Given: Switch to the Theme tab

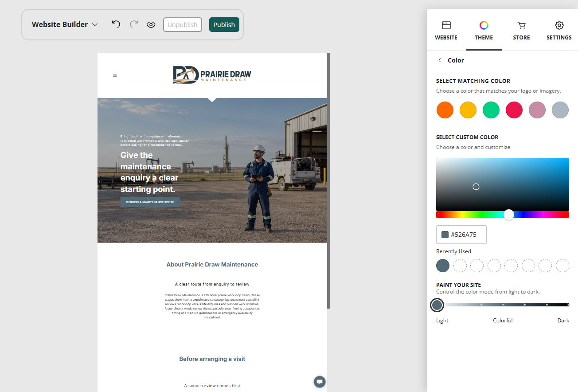Looking at the screenshot, I should pyautogui.click(x=484, y=30).
